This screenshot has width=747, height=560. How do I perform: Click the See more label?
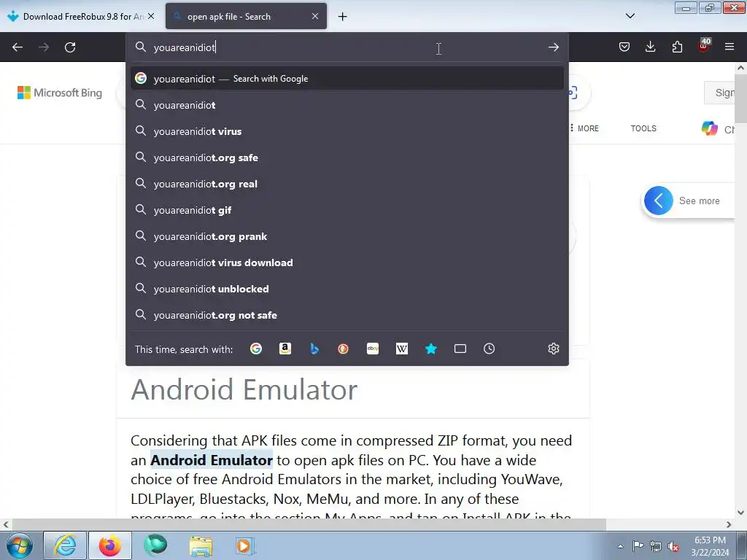tap(699, 201)
